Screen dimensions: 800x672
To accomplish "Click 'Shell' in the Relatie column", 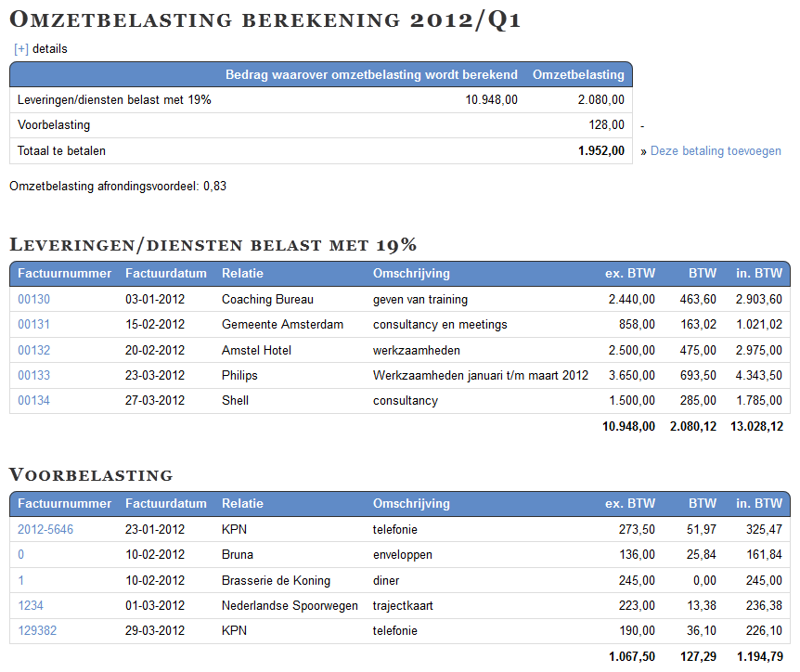I will [x=235, y=401].
